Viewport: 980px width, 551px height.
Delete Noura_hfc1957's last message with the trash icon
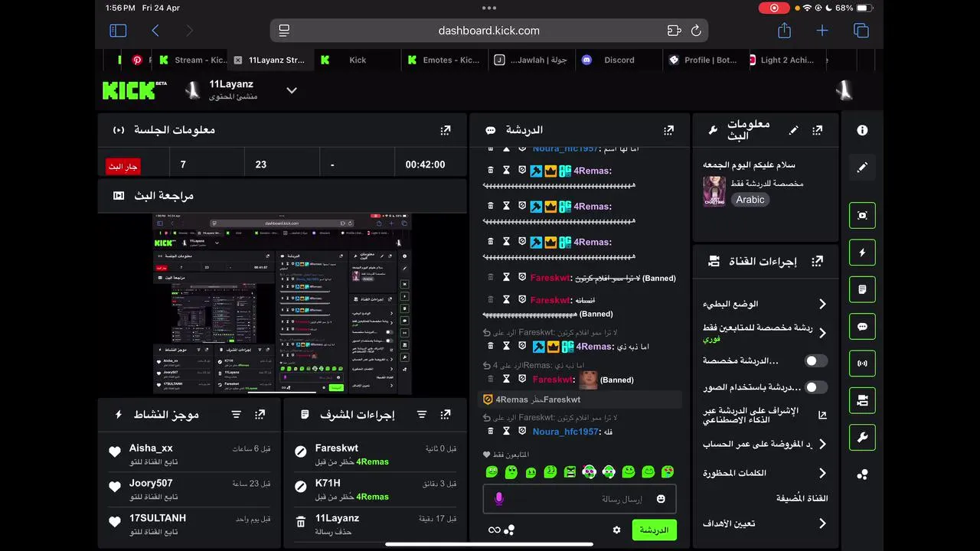click(491, 432)
